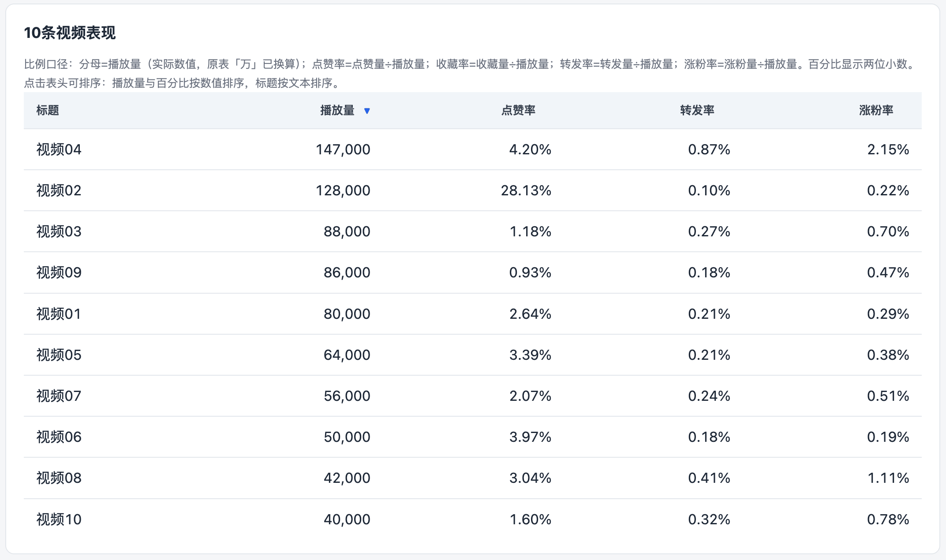The height and width of the screenshot is (560, 946).
Task: Click the 80,000 play count value
Action: point(347,314)
